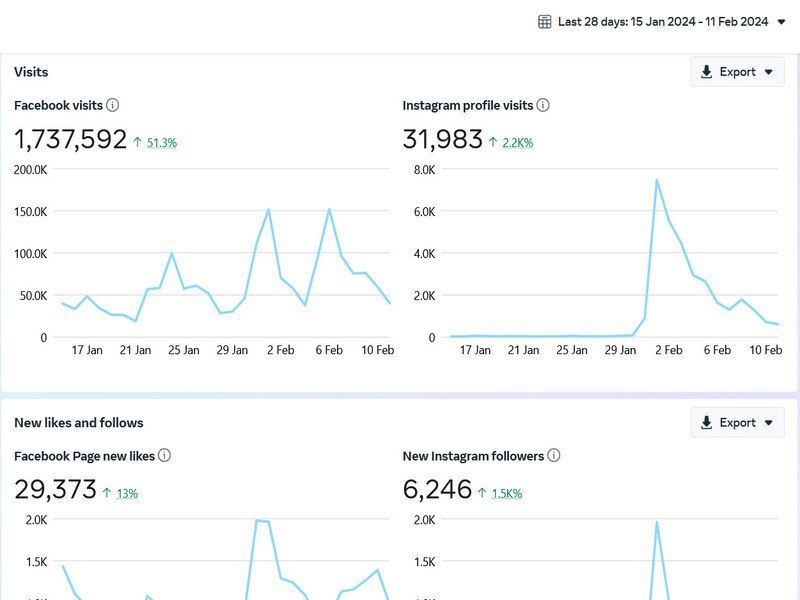Image resolution: width=800 pixels, height=600 pixels.
Task: Click the 1.5K% Instagram followers change link
Action: pos(505,493)
